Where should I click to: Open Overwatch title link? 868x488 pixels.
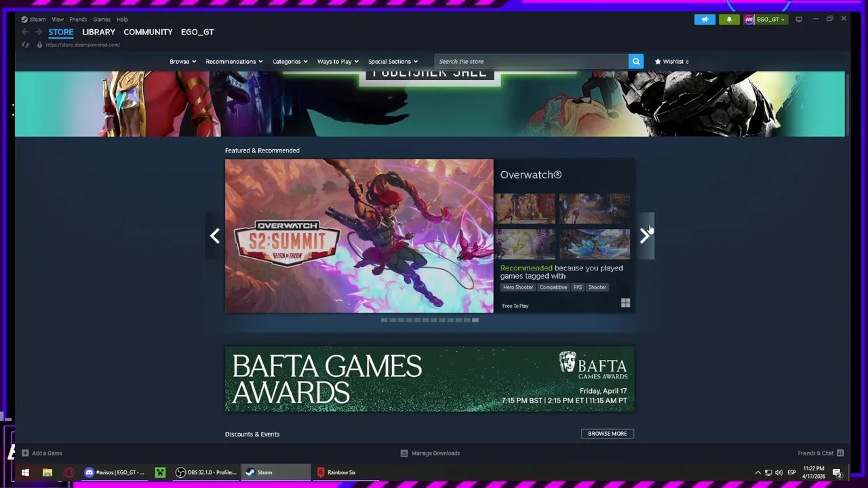pos(531,175)
